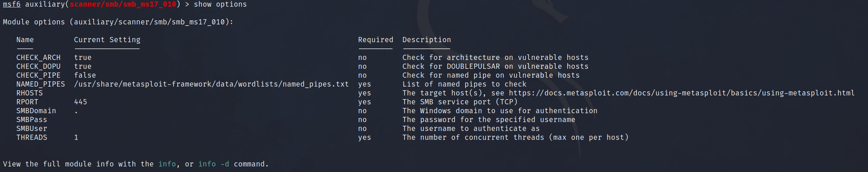Click the Name column header
Screen dimensions: 868x172
(x=25, y=40)
